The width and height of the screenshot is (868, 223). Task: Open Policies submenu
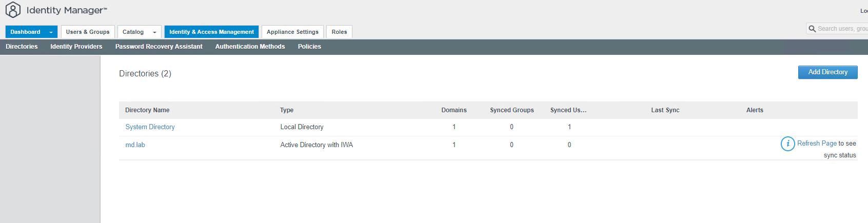point(309,47)
